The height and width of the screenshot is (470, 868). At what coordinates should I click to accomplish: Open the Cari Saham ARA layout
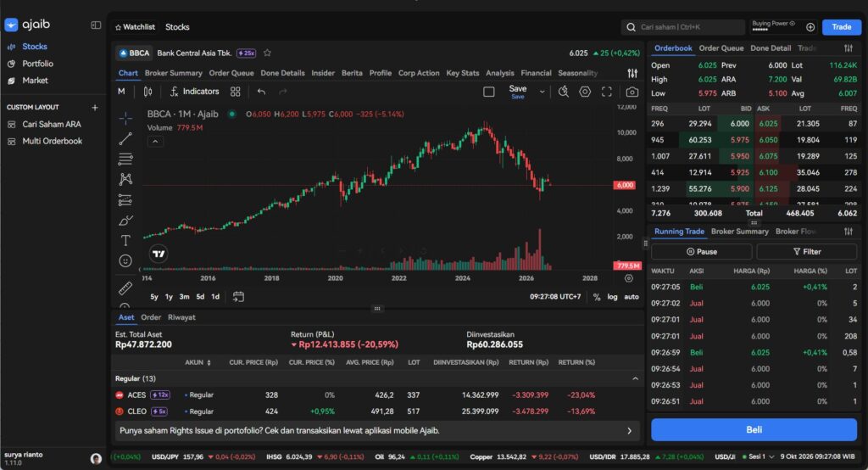[x=52, y=124]
